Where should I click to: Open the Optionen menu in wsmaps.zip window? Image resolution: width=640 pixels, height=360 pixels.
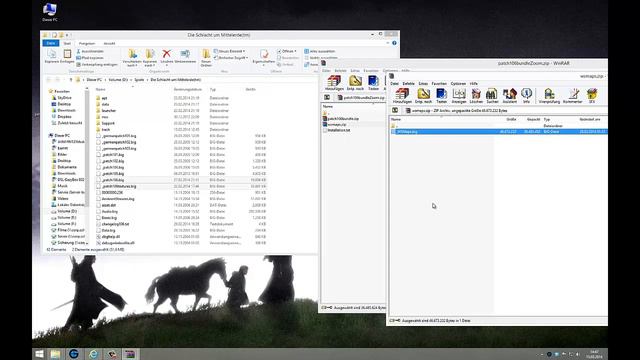(458, 83)
